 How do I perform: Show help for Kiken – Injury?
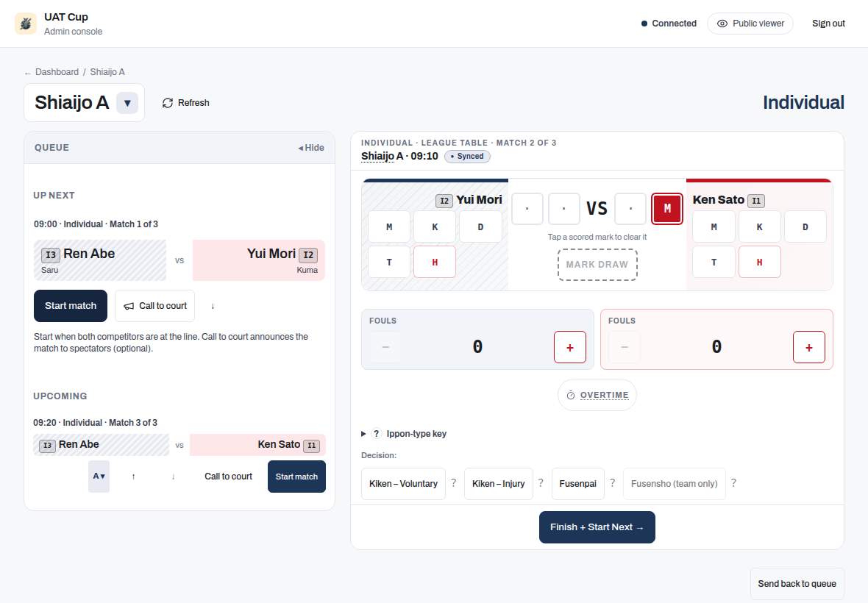tap(541, 483)
